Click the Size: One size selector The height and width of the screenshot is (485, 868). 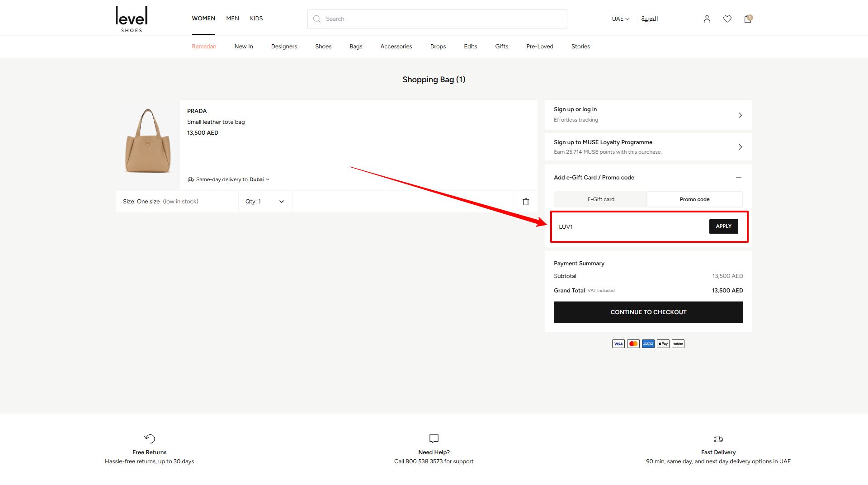(x=177, y=202)
